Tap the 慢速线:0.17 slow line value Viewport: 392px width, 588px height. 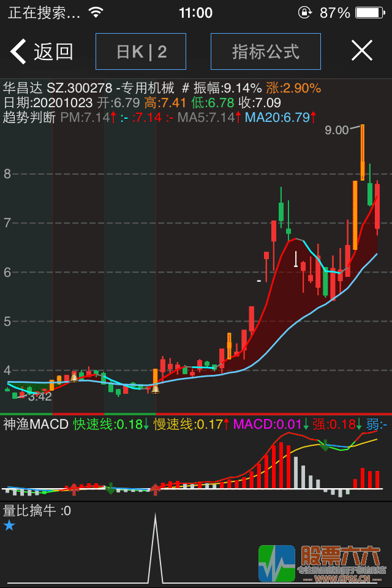click(x=192, y=424)
